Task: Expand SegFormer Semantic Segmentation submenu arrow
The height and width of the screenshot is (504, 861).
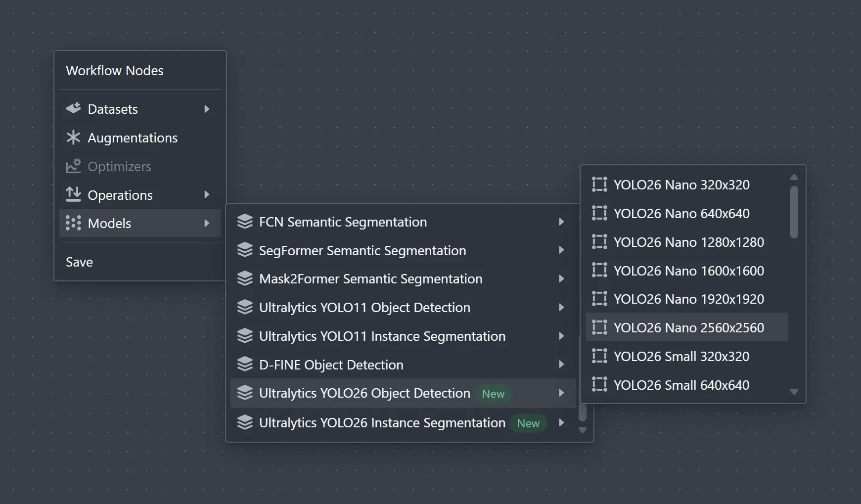Action: coord(561,250)
